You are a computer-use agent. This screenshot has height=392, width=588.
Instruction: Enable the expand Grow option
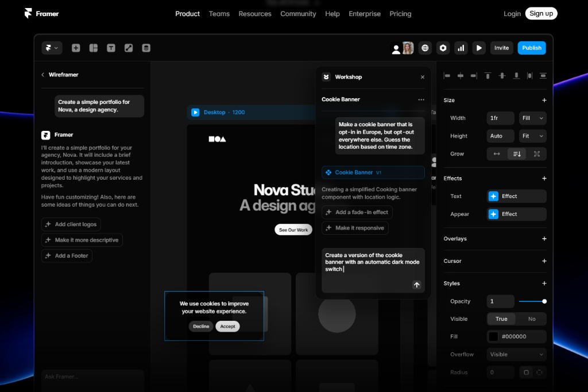(x=537, y=153)
